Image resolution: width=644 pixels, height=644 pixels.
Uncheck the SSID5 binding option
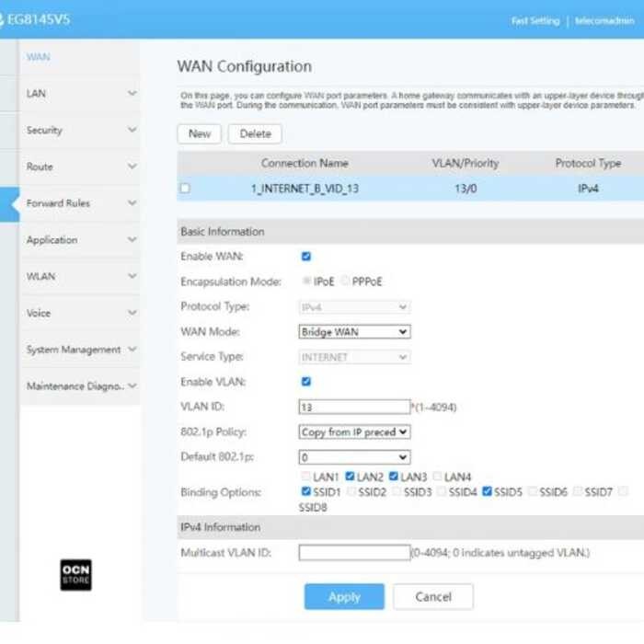487,492
